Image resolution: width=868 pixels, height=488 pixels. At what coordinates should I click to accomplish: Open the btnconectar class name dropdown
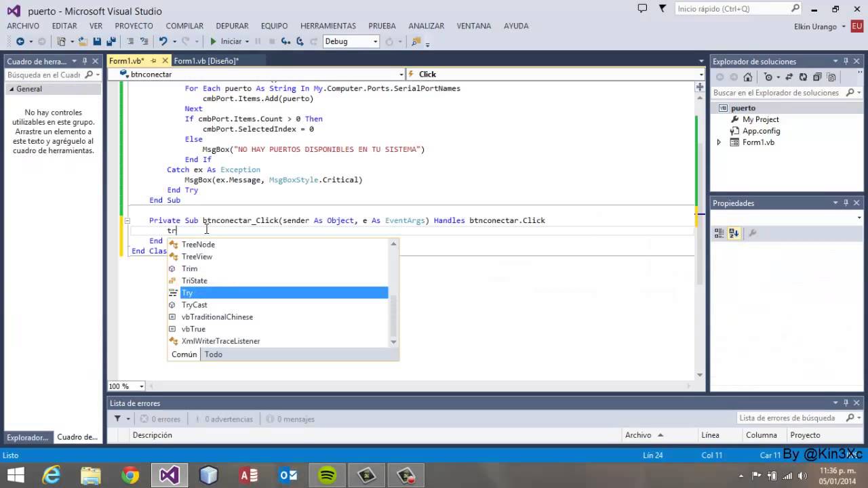(x=401, y=74)
